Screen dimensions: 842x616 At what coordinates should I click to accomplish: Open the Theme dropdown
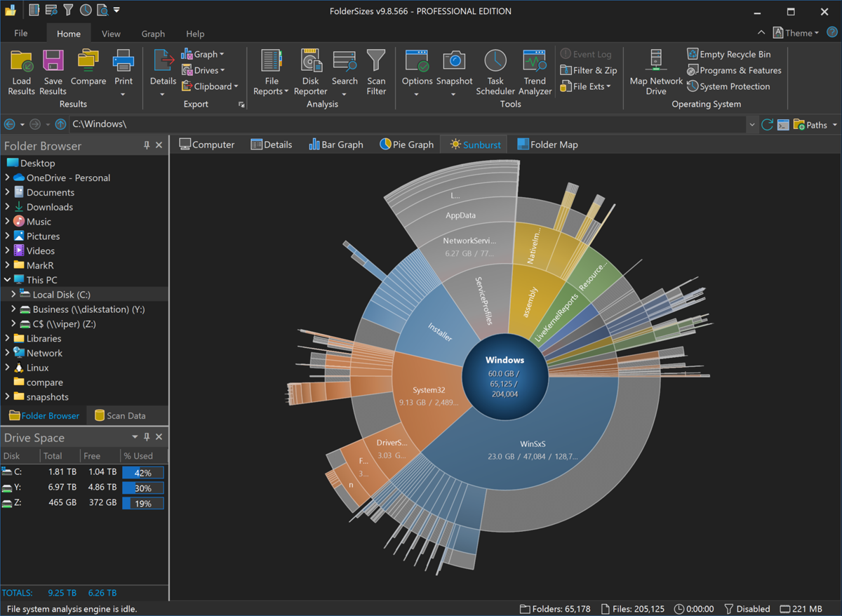796,32
